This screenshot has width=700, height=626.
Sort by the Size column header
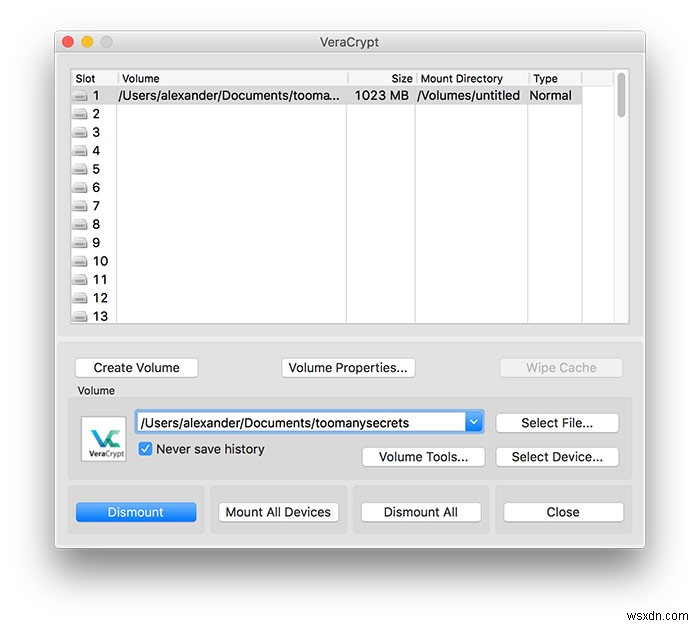[x=382, y=79]
